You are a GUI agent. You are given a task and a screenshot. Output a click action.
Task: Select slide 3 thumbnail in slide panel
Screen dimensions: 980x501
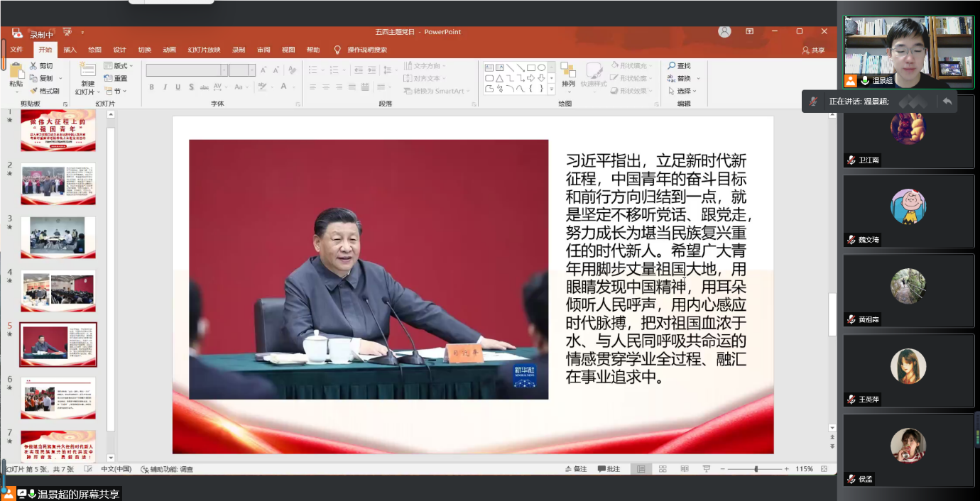click(58, 237)
